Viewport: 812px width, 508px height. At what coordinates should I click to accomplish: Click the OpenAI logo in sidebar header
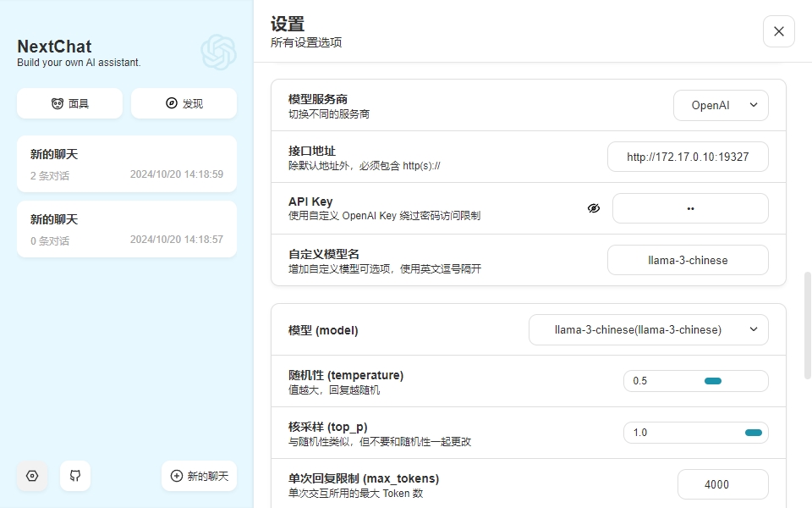[x=218, y=52]
